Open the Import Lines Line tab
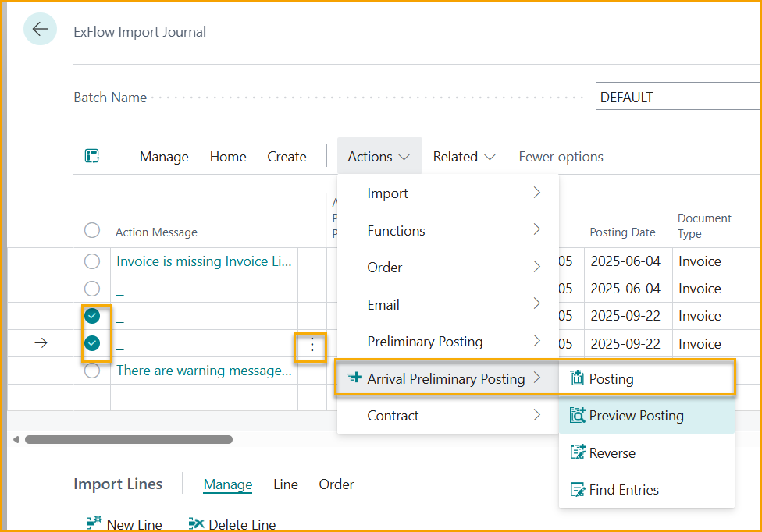Image resolution: width=762 pixels, height=532 pixels. point(285,484)
